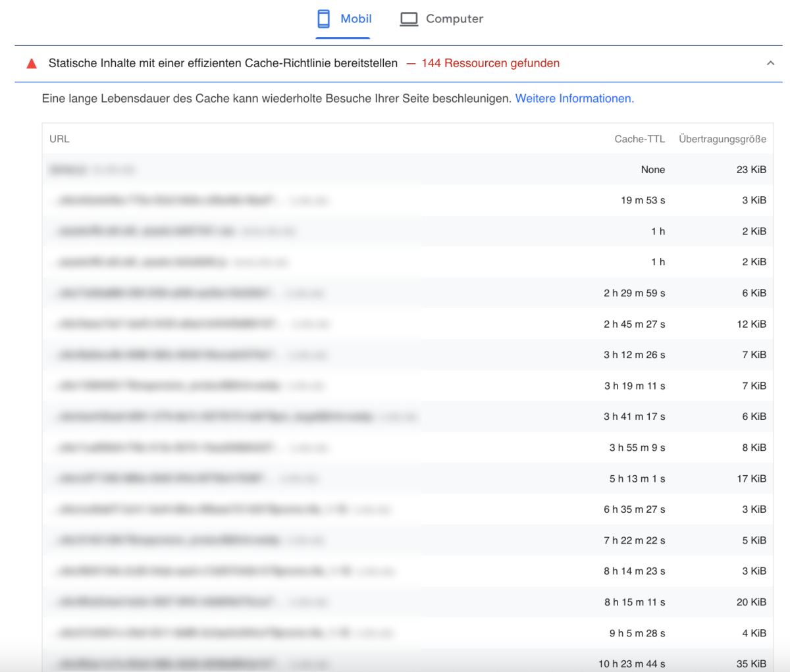This screenshot has height=672, width=790.
Task: Click the 144 Ressourcen gefunden text
Action: coord(490,63)
